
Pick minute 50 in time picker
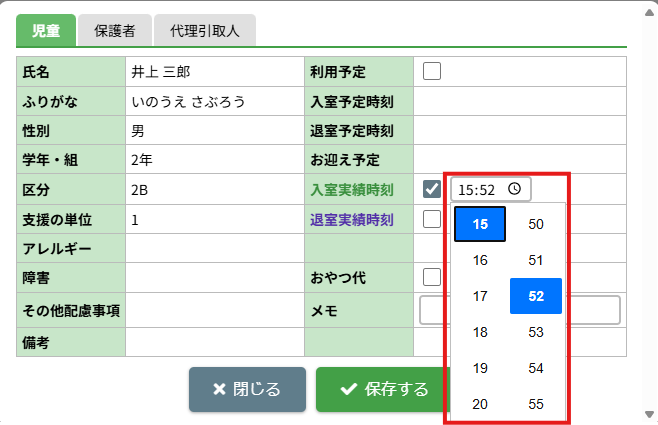[x=536, y=224]
